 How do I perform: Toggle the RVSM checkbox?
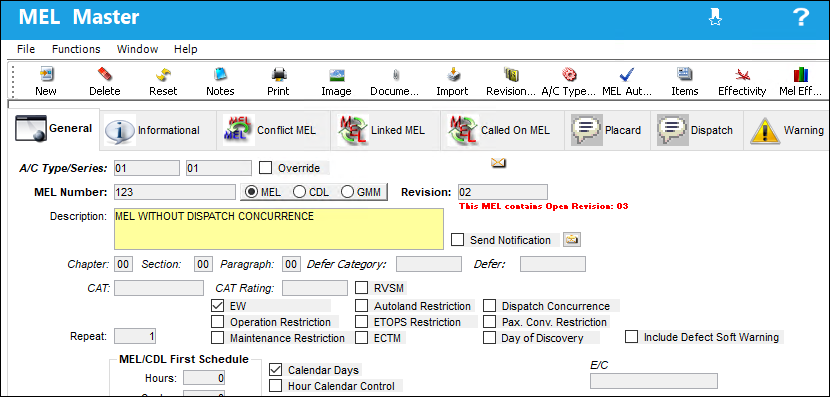point(362,288)
